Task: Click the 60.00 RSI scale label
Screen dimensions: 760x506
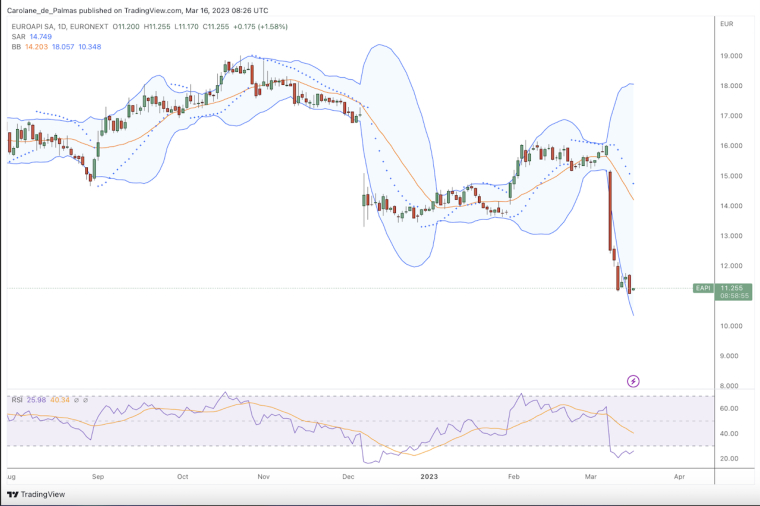Action: coord(729,409)
